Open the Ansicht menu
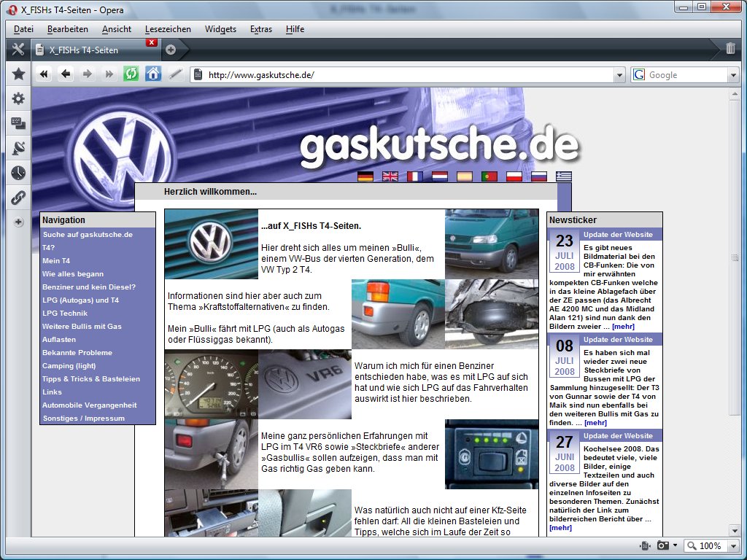 click(117, 29)
